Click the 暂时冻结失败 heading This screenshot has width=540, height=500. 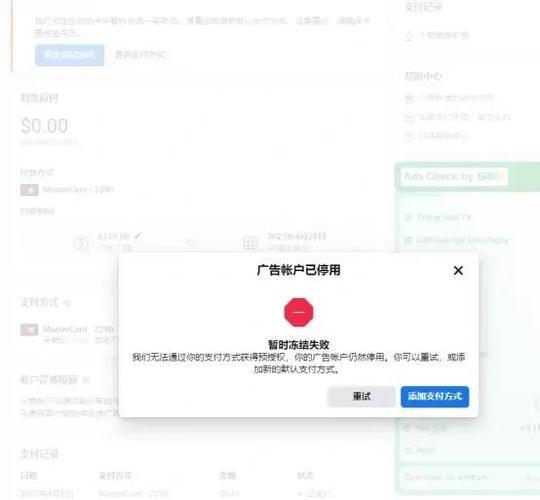[299, 345]
